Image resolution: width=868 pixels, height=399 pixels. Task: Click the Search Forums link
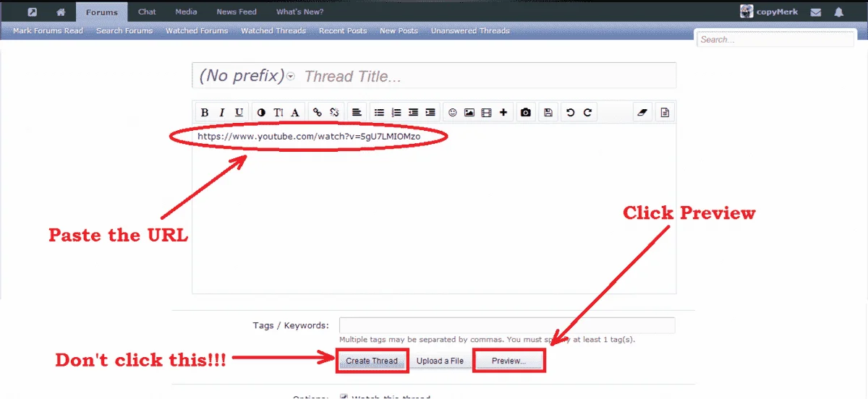tap(124, 31)
